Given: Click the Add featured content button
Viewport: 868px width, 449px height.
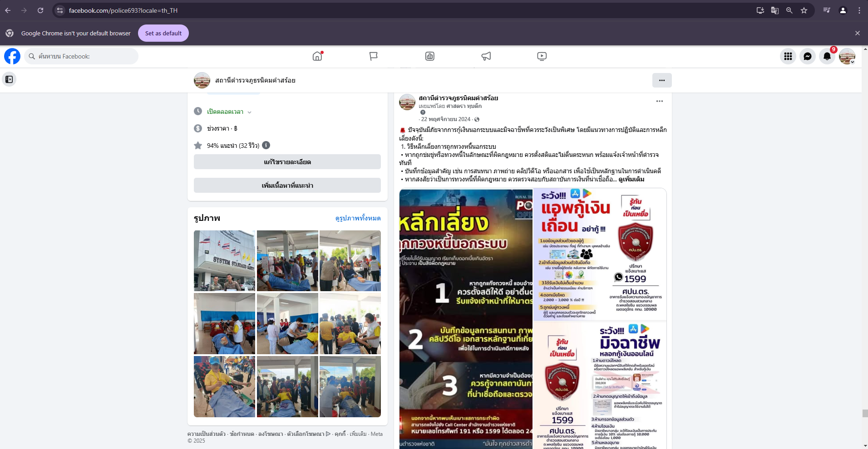Looking at the screenshot, I should [287, 185].
